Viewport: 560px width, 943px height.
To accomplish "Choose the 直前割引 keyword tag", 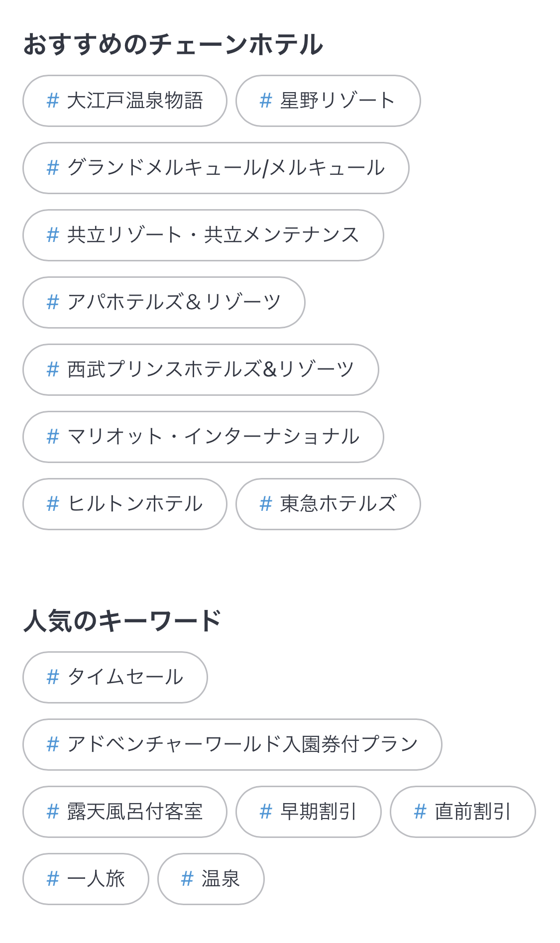I will pyautogui.click(x=462, y=812).
